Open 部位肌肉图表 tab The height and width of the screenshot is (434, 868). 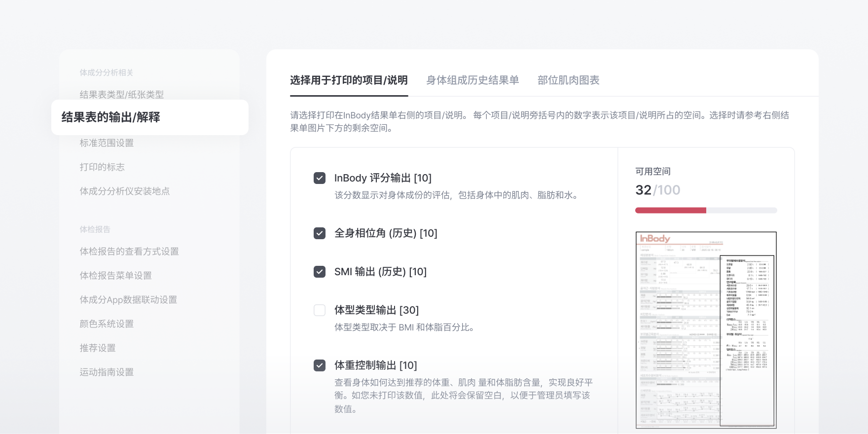point(569,80)
